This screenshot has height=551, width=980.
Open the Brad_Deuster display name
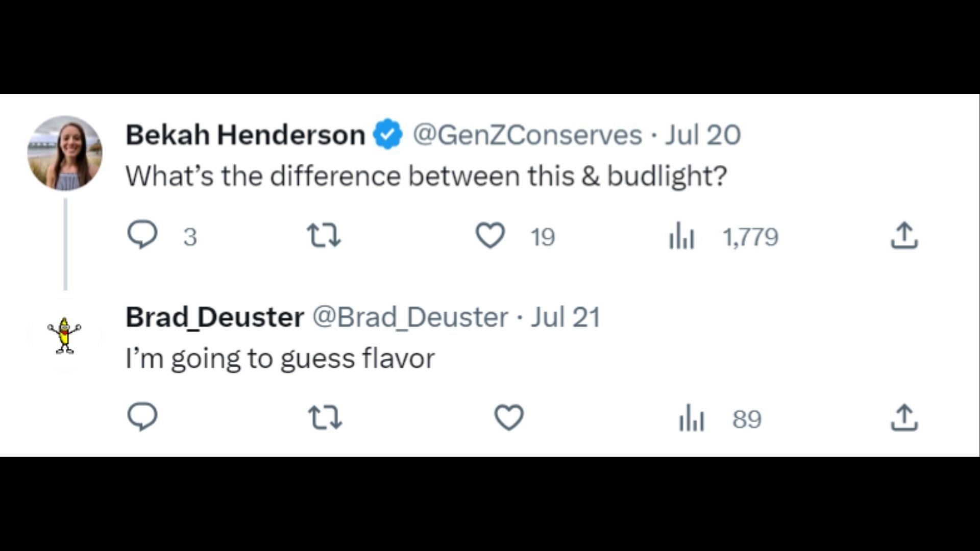(x=215, y=317)
